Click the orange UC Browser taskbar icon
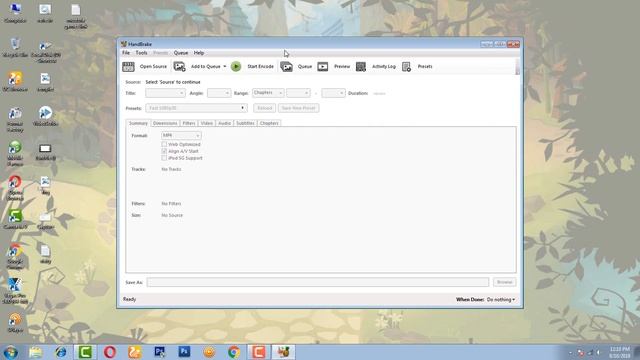 coord(135,352)
